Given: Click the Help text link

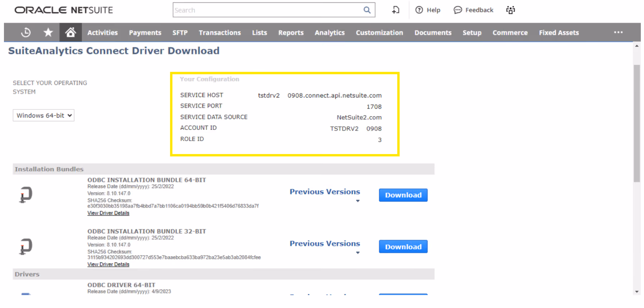Looking at the screenshot, I should click(433, 10).
